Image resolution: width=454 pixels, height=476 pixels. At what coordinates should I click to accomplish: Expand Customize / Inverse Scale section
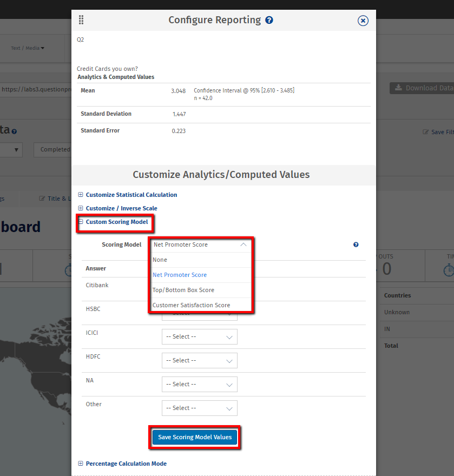pos(121,208)
